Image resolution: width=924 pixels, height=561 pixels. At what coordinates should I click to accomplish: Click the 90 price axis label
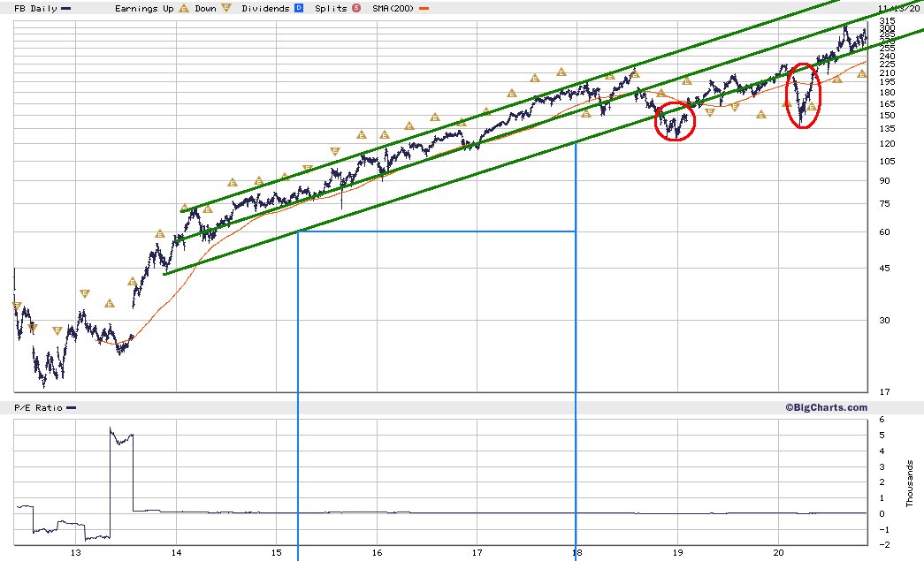[884, 181]
